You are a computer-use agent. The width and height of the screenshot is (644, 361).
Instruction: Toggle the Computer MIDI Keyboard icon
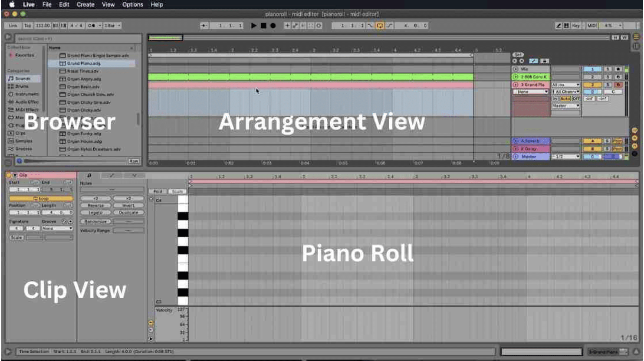tap(566, 26)
